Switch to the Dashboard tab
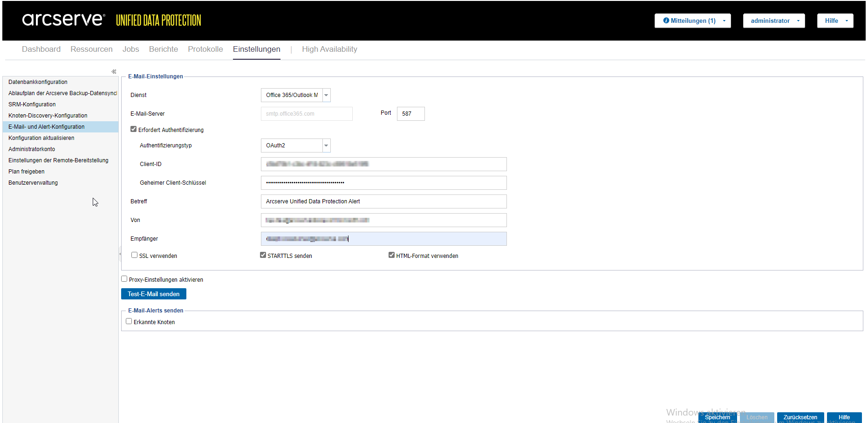 [x=41, y=49]
